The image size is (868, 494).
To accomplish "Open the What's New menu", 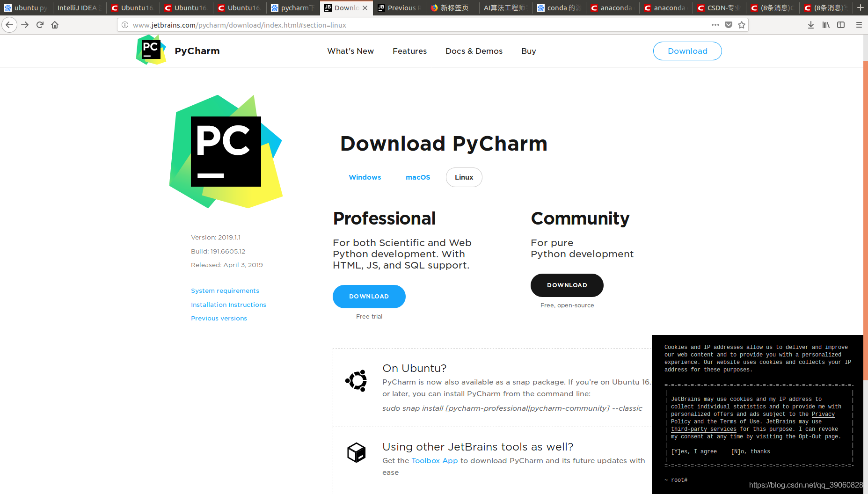I will (350, 51).
